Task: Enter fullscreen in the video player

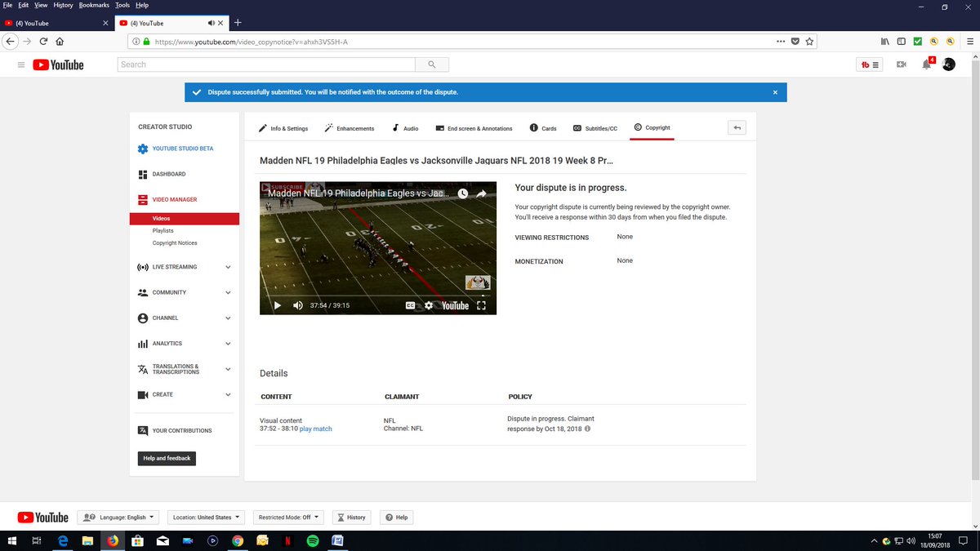Action: (x=481, y=305)
